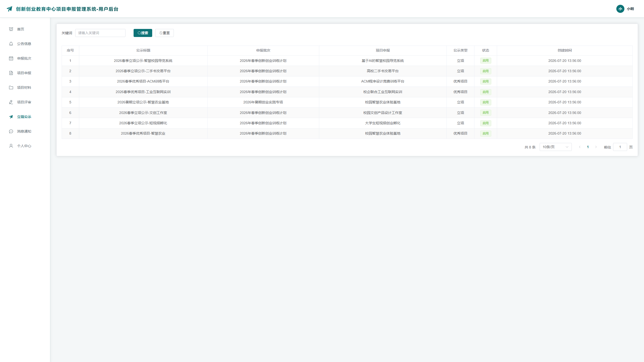Go to next page arrow in pagination
Screen dimensions: 644x362
(x=596, y=147)
